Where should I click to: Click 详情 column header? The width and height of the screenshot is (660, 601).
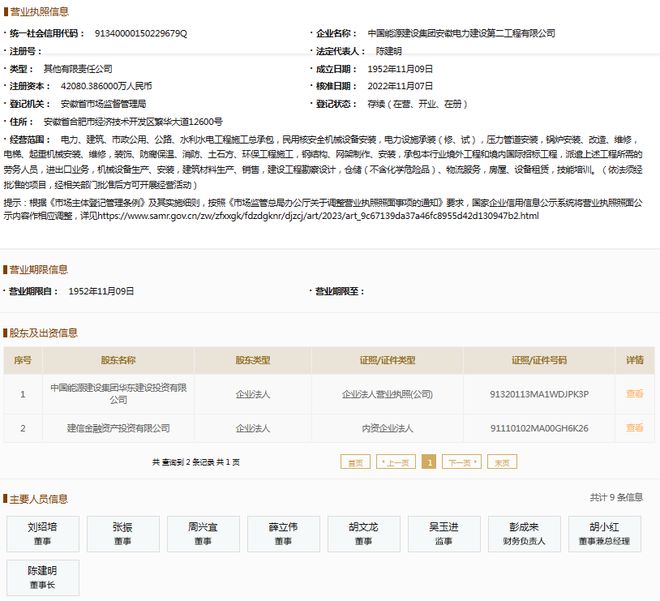pos(634,360)
